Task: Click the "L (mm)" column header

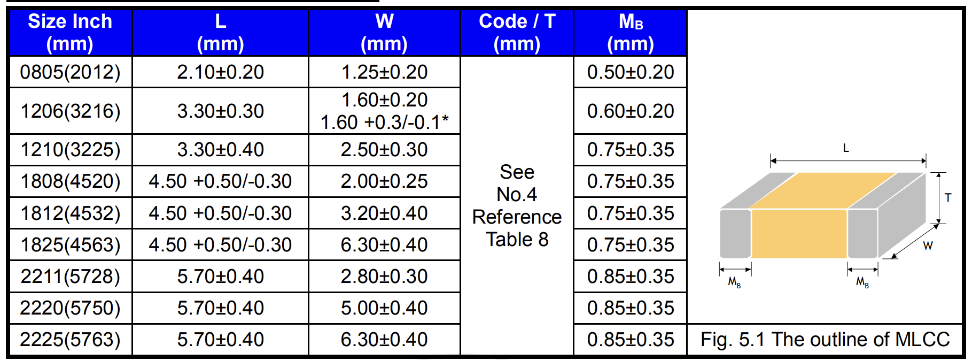Action: click(x=220, y=33)
